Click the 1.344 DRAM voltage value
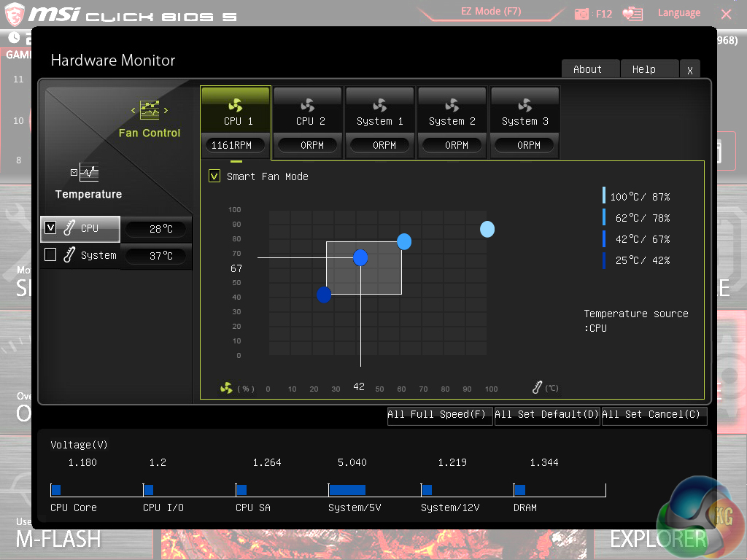This screenshot has height=560, width=747. pyautogui.click(x=544, y=462)
